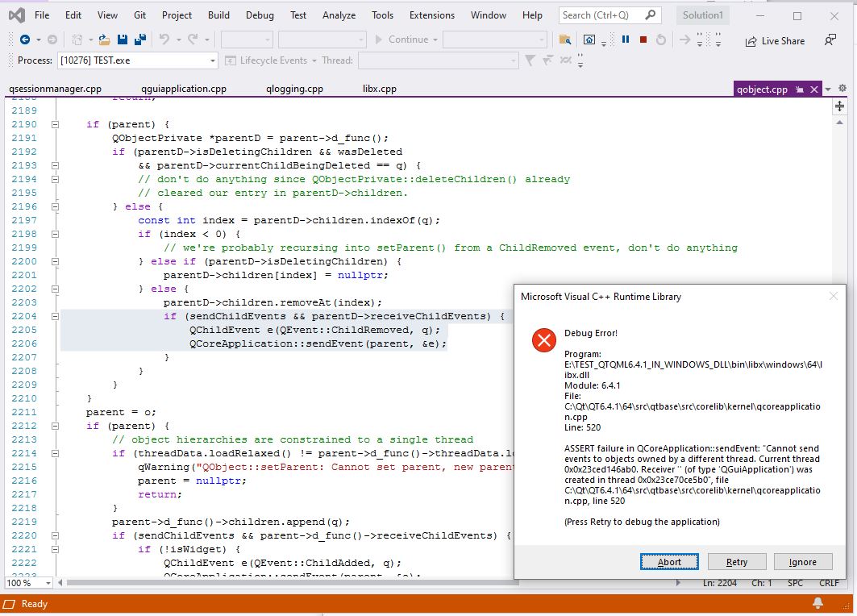
Task: Save the current file with the disk icon
Action: click(x=123, y=40)
